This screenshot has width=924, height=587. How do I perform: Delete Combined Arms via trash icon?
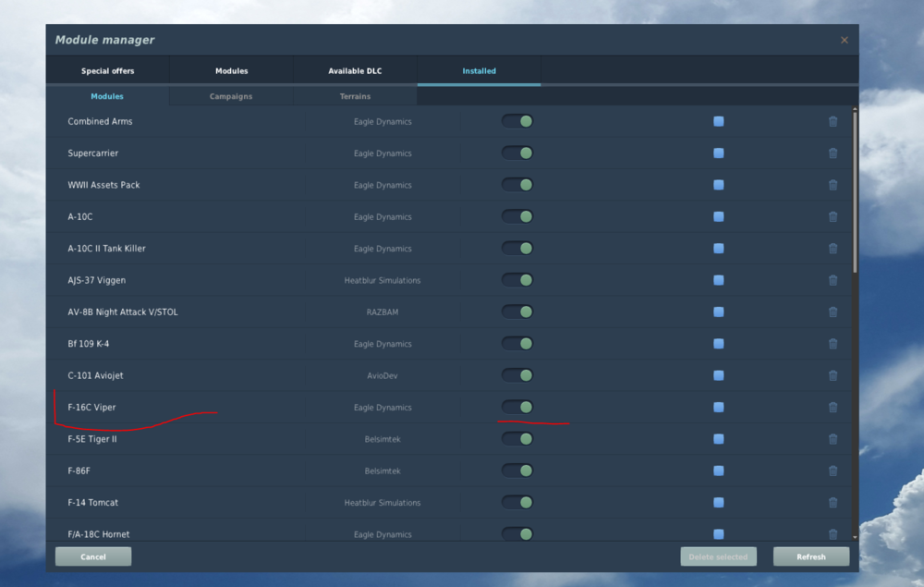(x=833, y=121)
